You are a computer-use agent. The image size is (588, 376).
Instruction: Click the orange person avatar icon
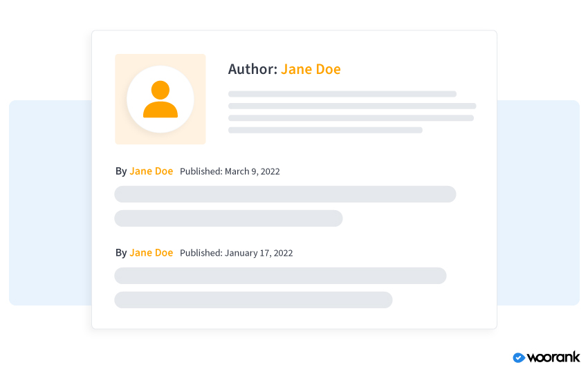tap(160, 100)
